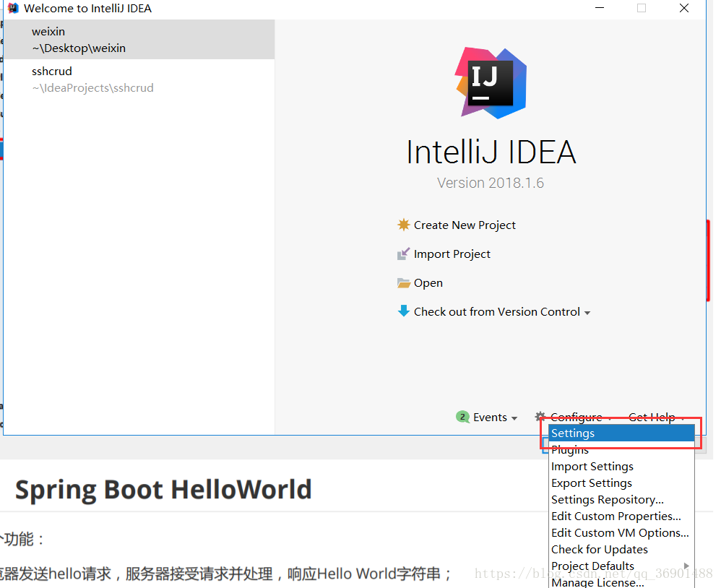Select Edit Custom VM Options...
The height and width of the screenshot is (588, 721).
pyautogui.click(x=622, y=532)
